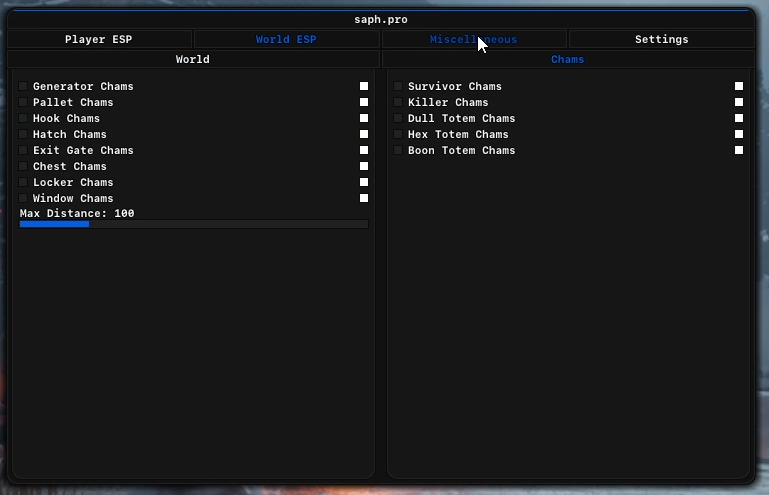Check the Hook Chams option
Viewport: 769px width, 495px height.
[23, 118]
